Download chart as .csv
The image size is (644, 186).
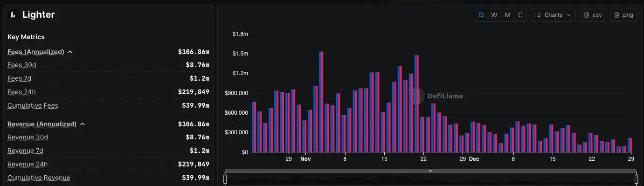click(x=592, y=15)
